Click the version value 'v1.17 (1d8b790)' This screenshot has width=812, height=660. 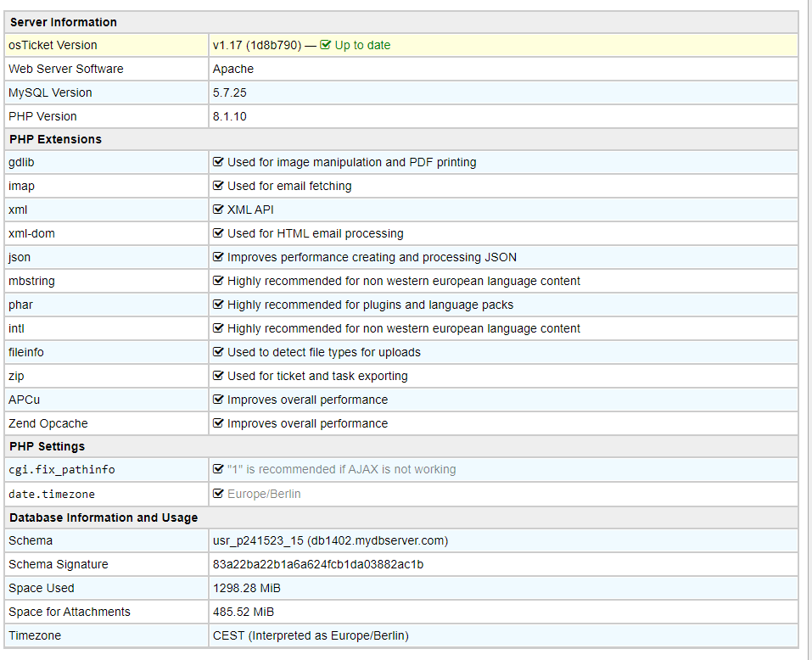pyautogui.click(x=257, y=45)
